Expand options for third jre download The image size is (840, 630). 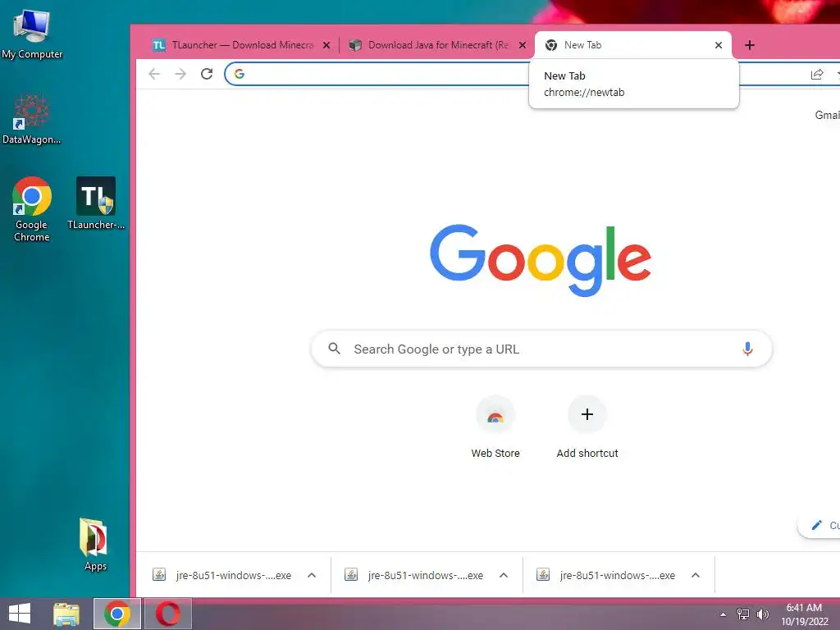[696, 575]
